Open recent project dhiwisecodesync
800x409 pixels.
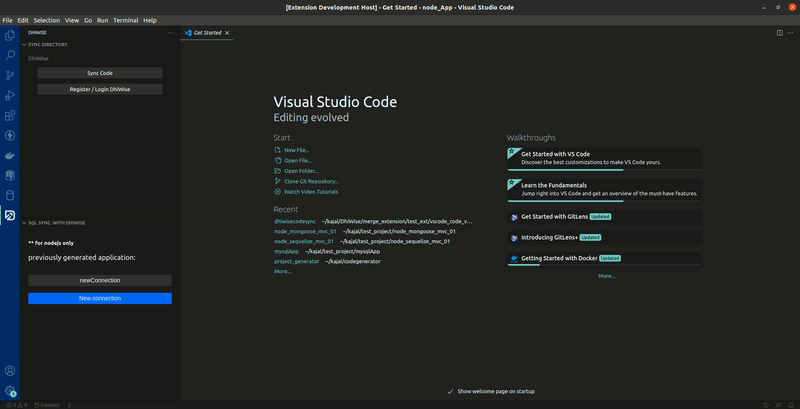[295, 221]
